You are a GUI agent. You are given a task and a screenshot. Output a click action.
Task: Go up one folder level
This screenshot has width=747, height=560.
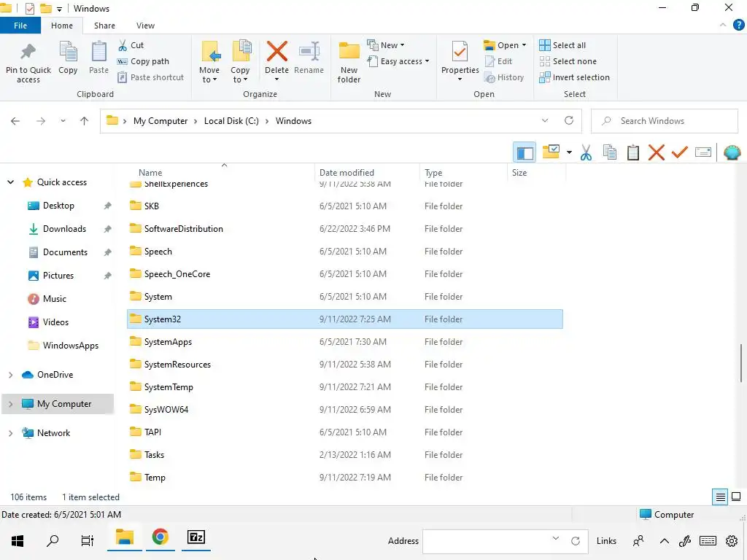pos(85,121)
